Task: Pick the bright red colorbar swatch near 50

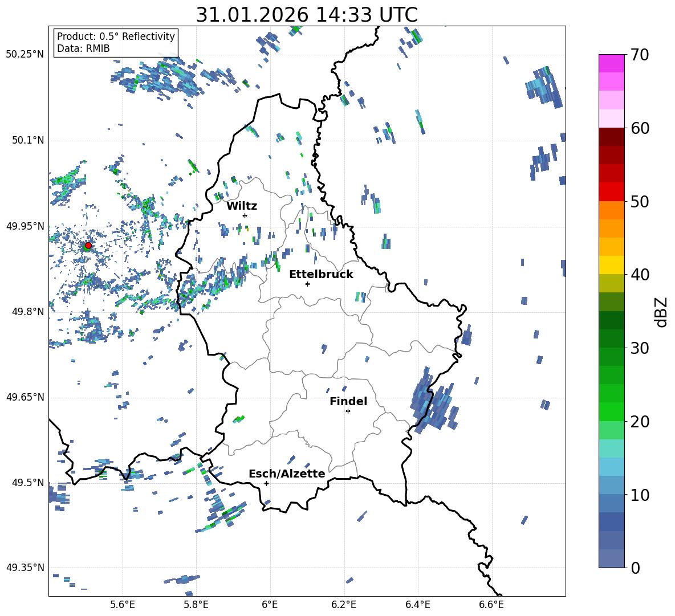Action: pyautogui.click(x=612, y=191)
